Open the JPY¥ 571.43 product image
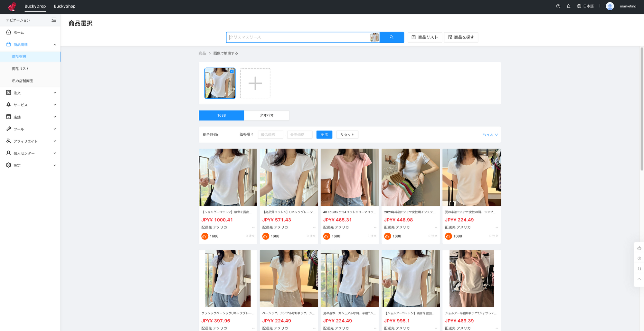Screen dimensions: 644x331 tap(289, 177)
